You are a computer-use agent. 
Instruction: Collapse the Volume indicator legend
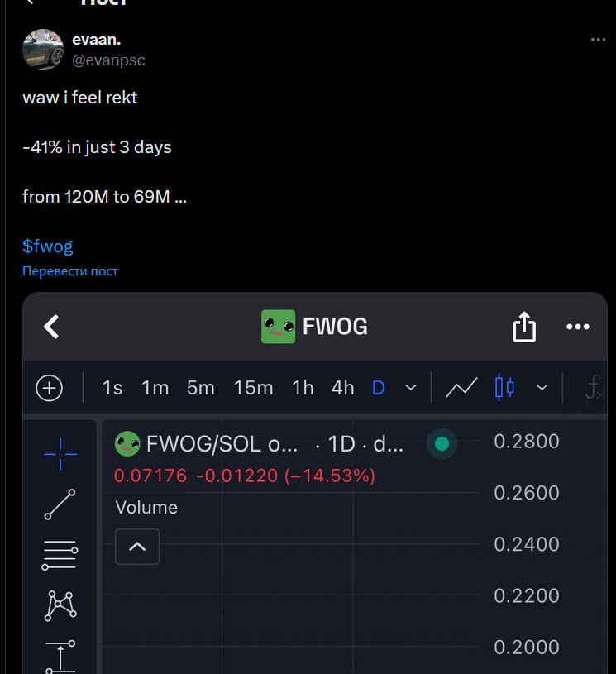tap(137, 547)
